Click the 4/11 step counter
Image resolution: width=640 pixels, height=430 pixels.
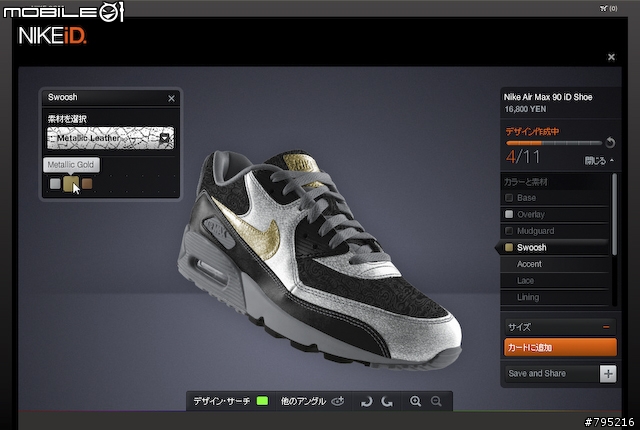[x=523, y=157]
